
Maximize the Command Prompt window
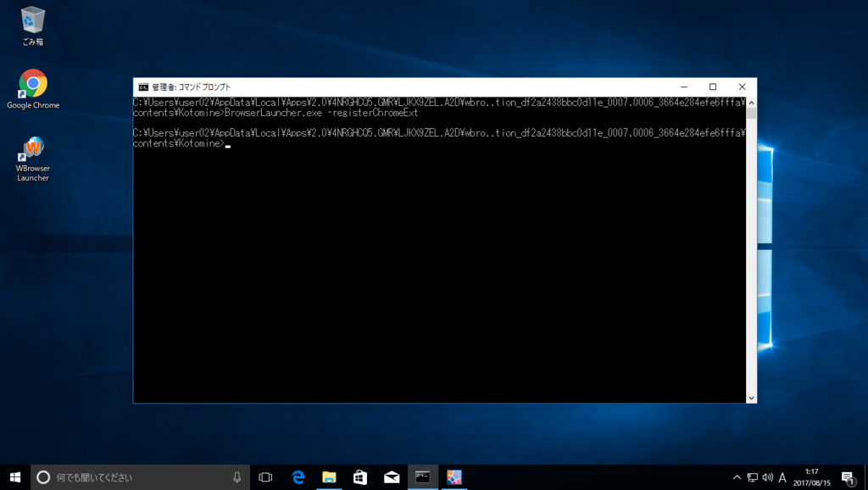pos(713,87)
